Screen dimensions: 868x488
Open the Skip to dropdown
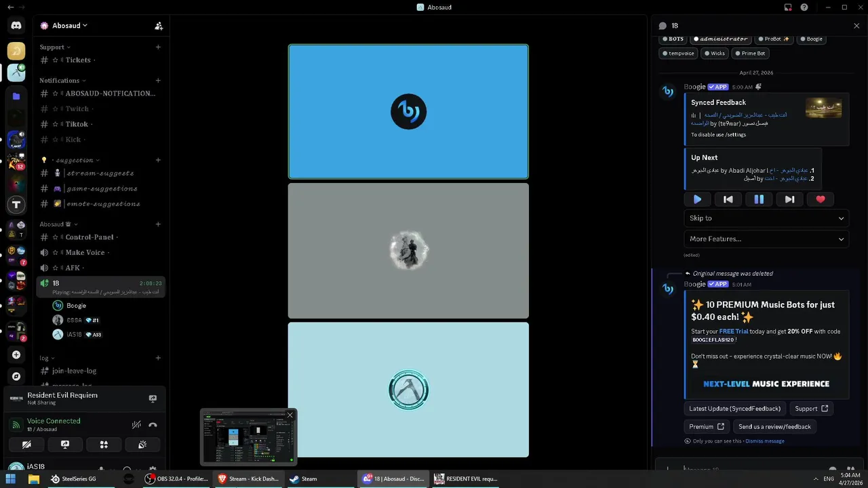tap(766, 218)
